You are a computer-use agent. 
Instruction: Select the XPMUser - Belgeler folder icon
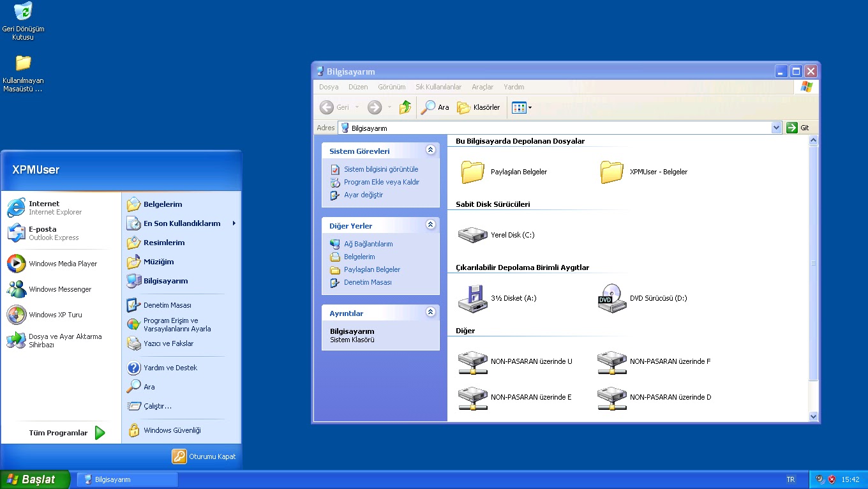[x=611, y=172]
